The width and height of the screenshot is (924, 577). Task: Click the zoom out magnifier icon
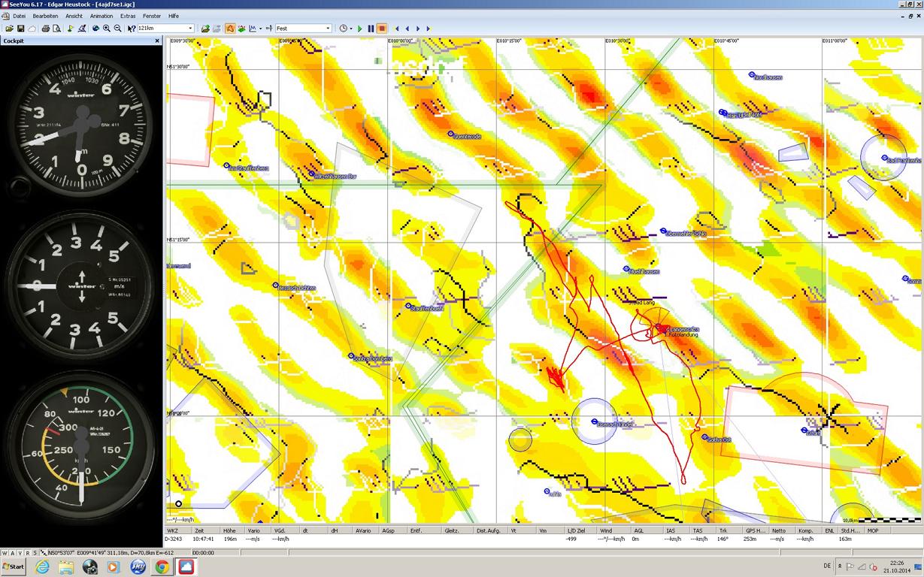pos(117,29)
